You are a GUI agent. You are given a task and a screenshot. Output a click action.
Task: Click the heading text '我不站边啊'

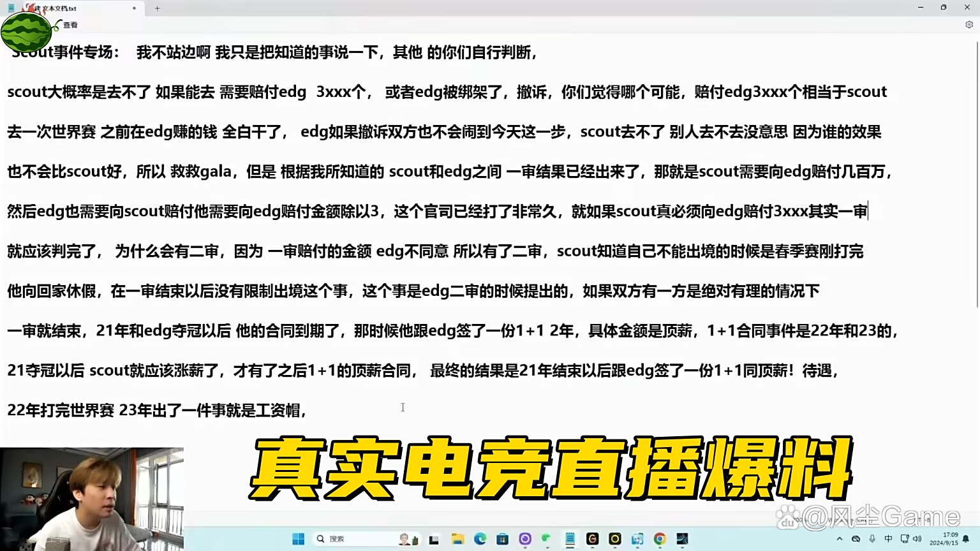pos(173,52)
